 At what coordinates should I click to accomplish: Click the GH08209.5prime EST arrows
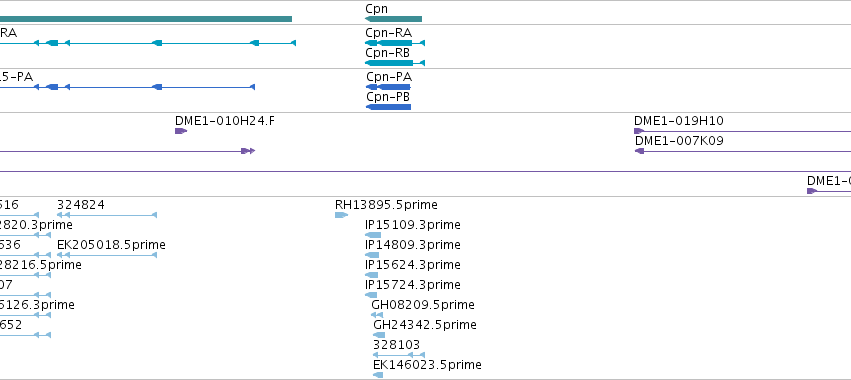pyautogui.click(x=377, y=315)
